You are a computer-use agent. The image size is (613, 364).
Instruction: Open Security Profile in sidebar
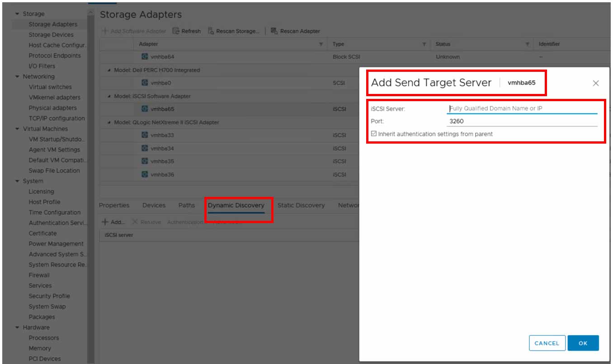click(x=49, y=296)
